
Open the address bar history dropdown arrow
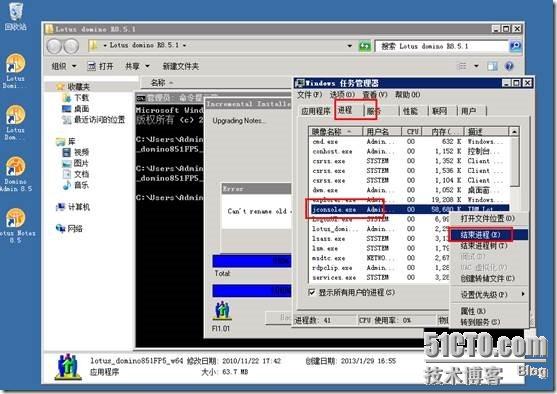pos(350,46)
